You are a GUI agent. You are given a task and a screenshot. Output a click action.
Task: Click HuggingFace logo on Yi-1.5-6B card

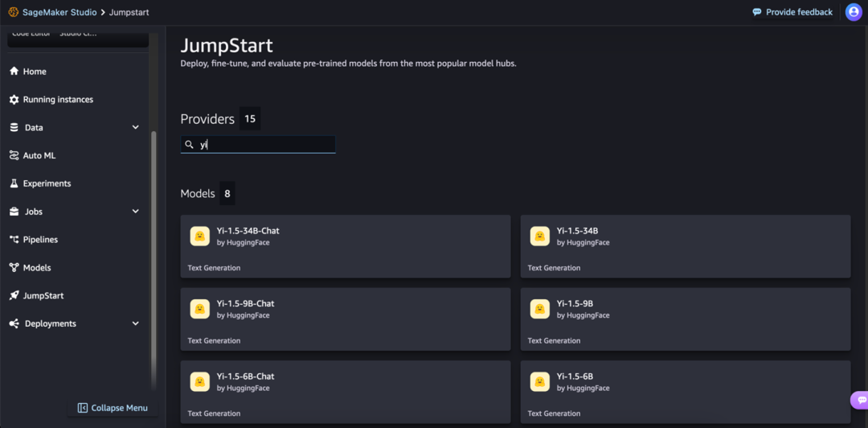[x=540, y=381]
